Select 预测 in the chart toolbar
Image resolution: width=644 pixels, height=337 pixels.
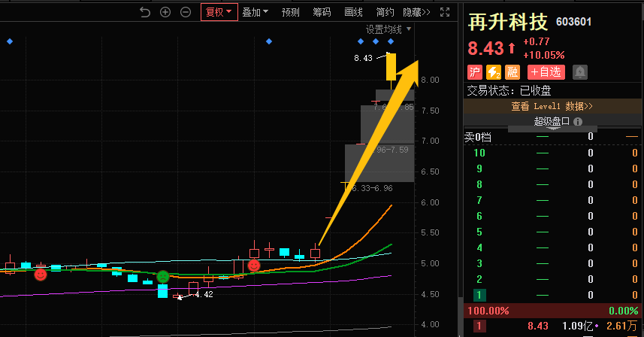coord(290,12)
